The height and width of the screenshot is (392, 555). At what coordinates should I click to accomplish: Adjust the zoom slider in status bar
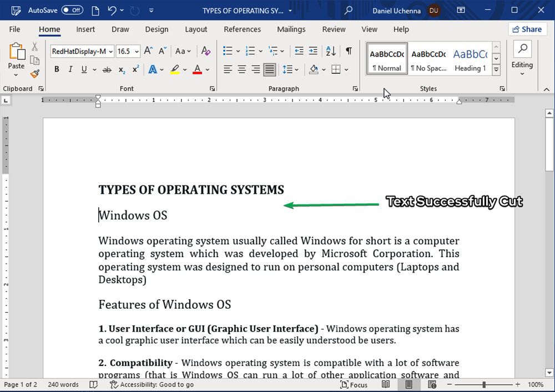(484, 385)
